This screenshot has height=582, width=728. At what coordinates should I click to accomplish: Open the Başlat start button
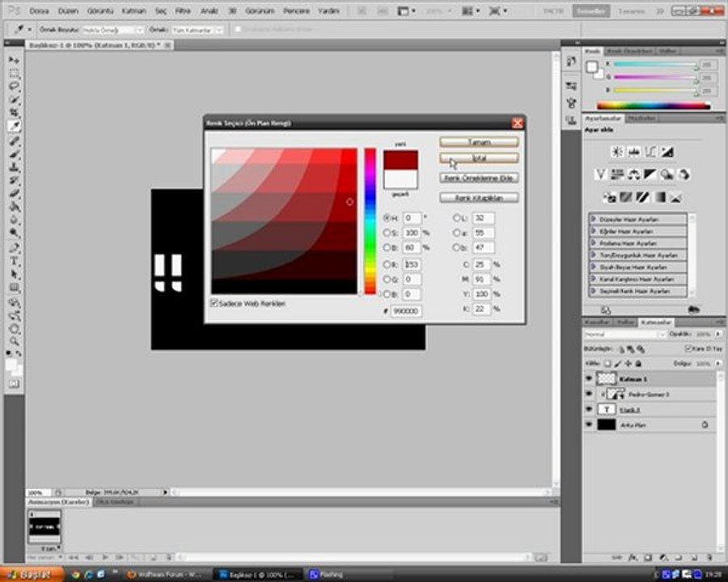[32, 574]
